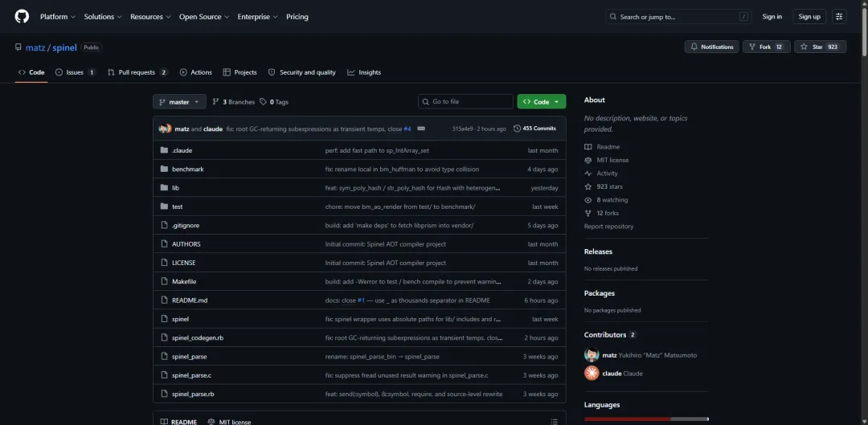View the 12 forks link

(x=602, y=214)
